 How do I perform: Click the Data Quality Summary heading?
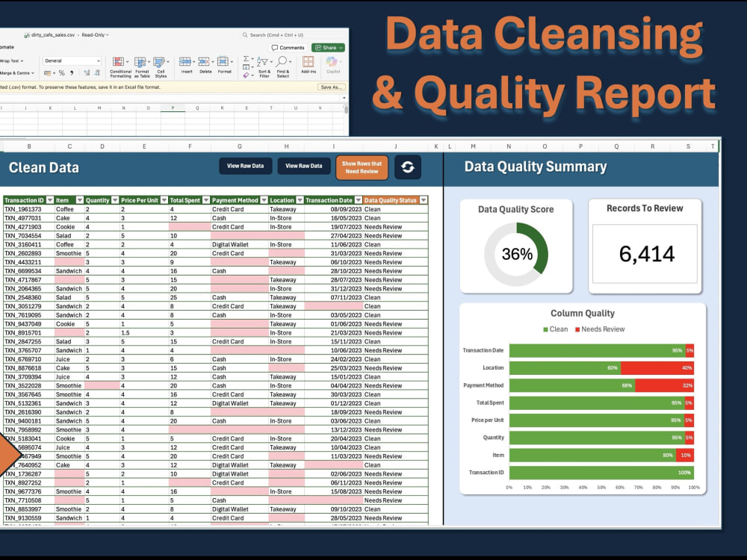(x=536, y=167)
